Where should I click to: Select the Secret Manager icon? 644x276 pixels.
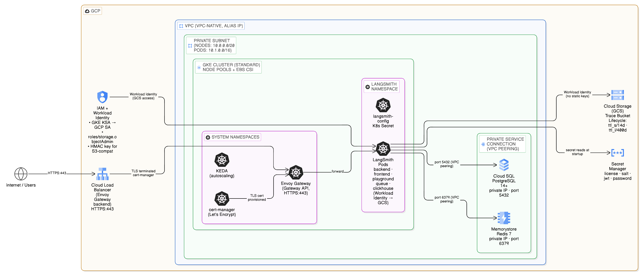click(x=617, y=153)
